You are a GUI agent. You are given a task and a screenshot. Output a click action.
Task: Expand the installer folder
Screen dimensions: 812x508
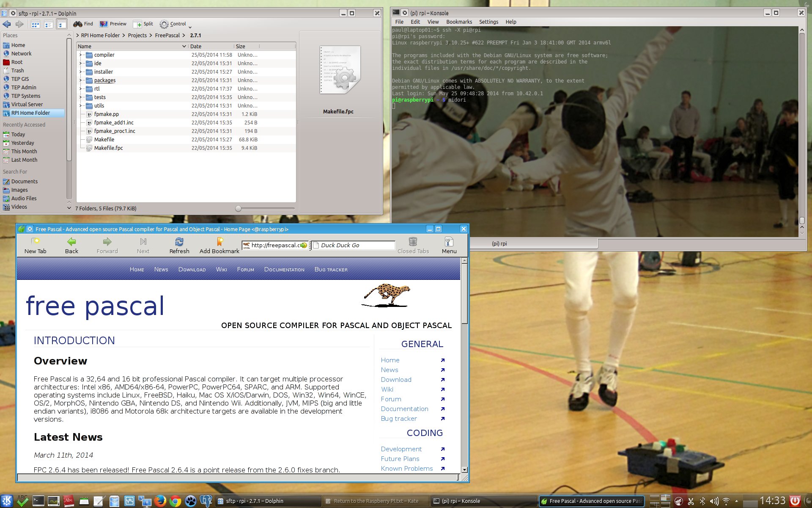coord(80,72)
